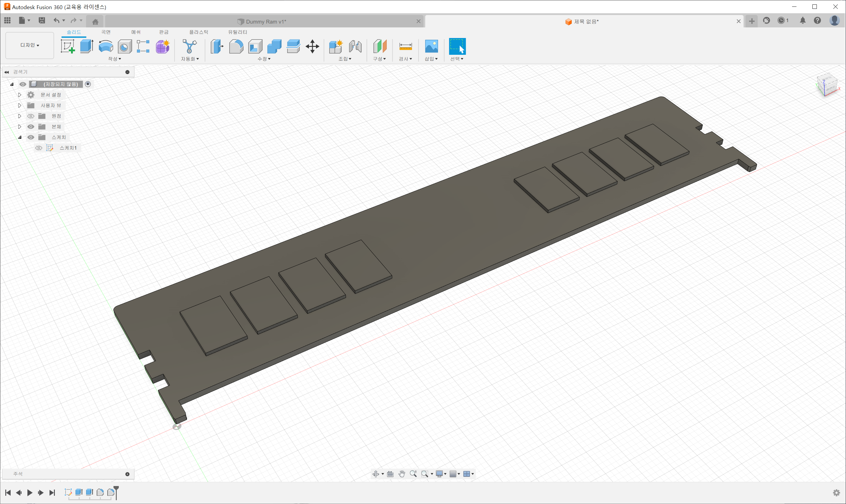Image resolution: width=846 pixels, height=504 pixels.
Task: Hide the 본체 bodies folder
Action: (x=31, y=127)
